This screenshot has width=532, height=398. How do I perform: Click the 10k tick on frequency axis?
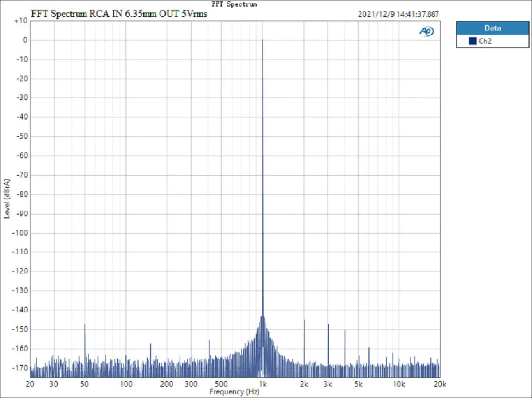pyautogui.click(x=399, y=384)
